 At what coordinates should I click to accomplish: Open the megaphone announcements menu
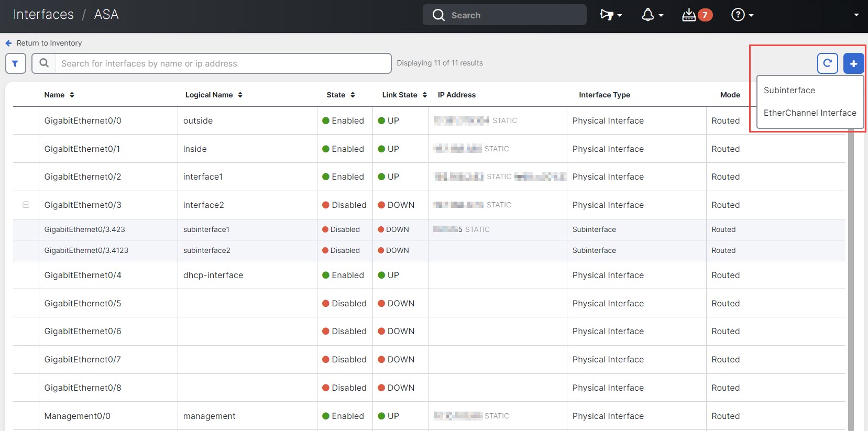pos(610,15)
